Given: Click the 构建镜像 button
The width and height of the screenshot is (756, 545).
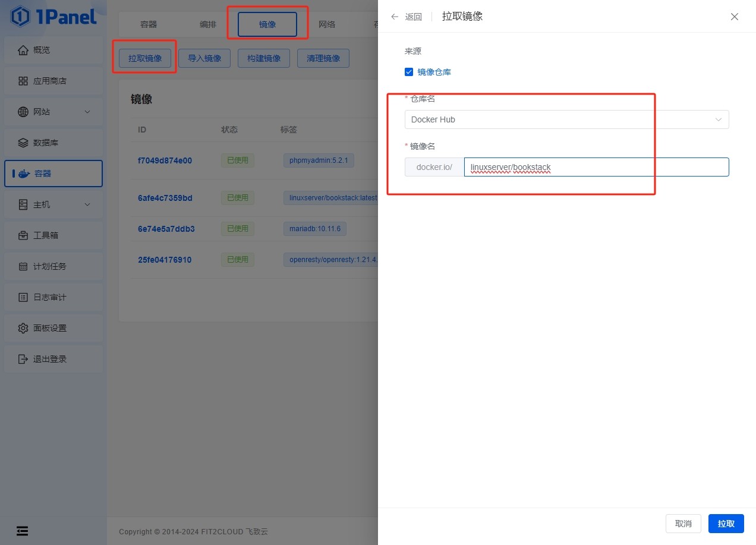Looking at the screenshot, I should point(264,58).
